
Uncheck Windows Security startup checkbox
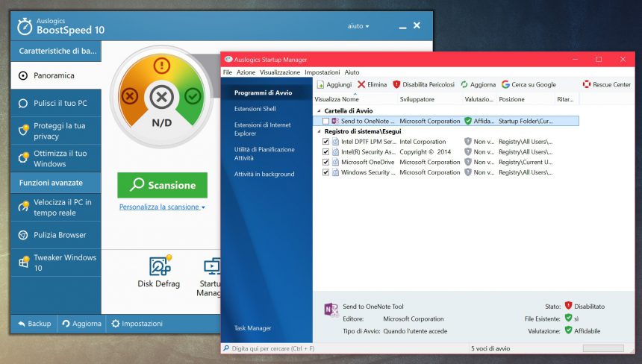pyautogui.click(x=325, y=172)
